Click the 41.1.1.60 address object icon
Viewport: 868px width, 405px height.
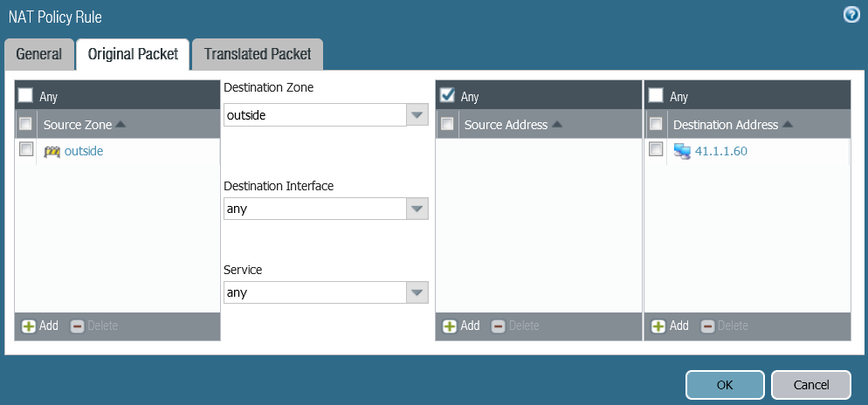click(682, 151)
